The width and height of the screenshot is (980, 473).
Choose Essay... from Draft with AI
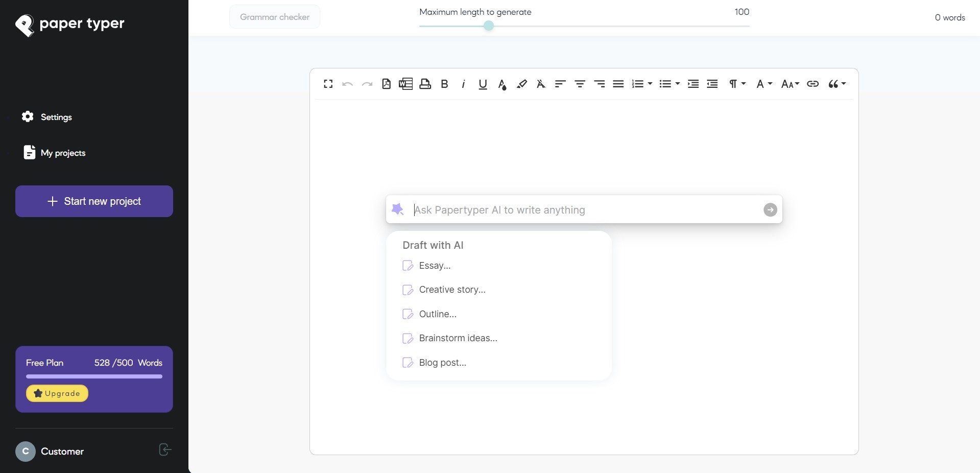point(435,266)
